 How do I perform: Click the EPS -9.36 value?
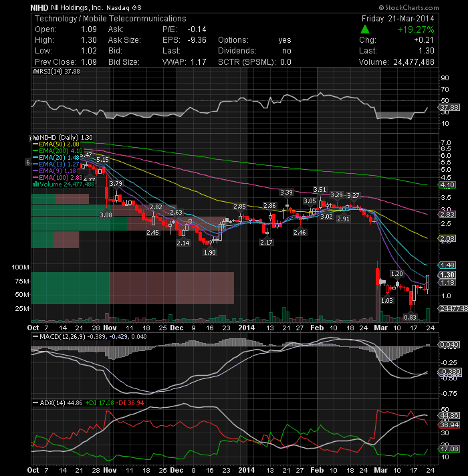(x=197, y=40)
